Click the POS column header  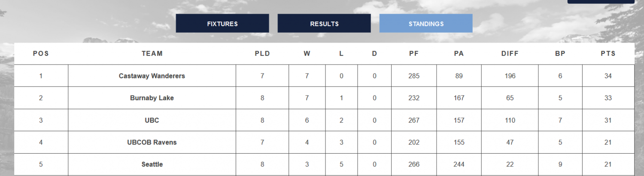[41, 54]
